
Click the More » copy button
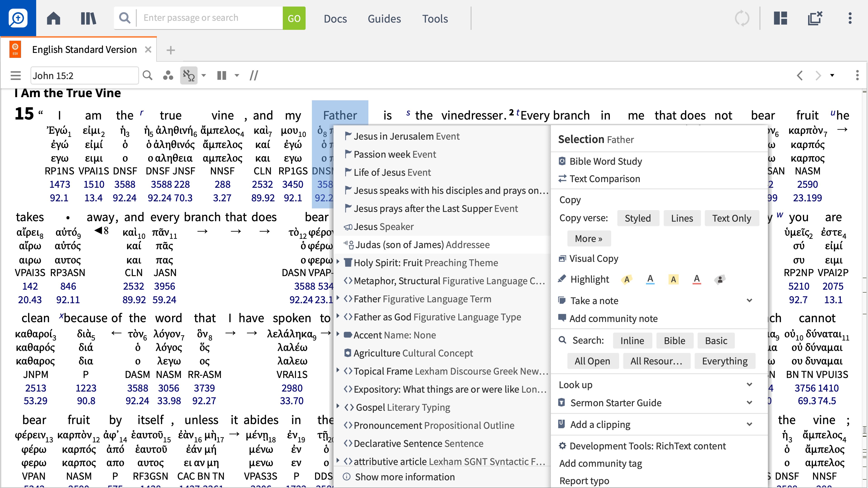589,238
